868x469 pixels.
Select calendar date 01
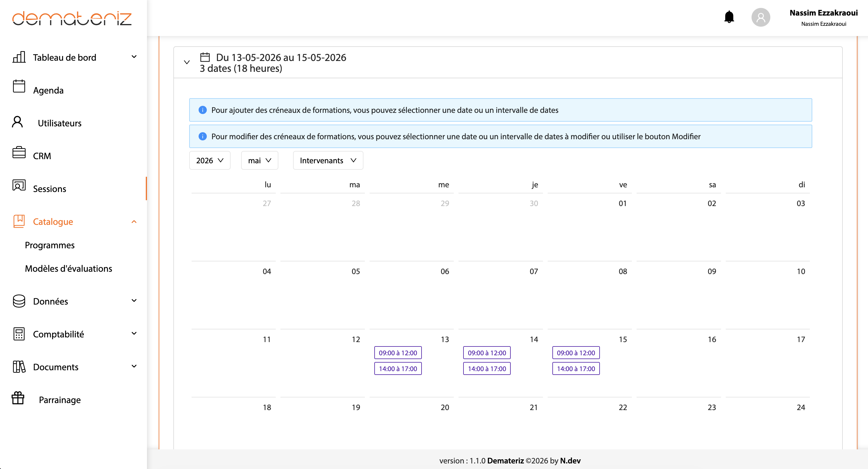pos(623,203)
